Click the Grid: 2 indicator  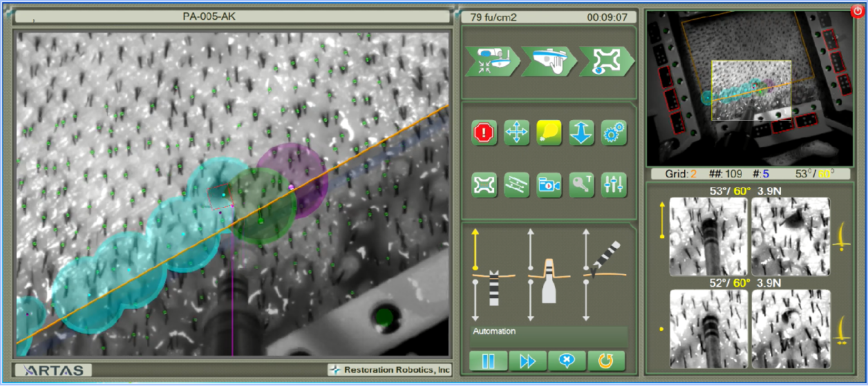tap(681, 173)
